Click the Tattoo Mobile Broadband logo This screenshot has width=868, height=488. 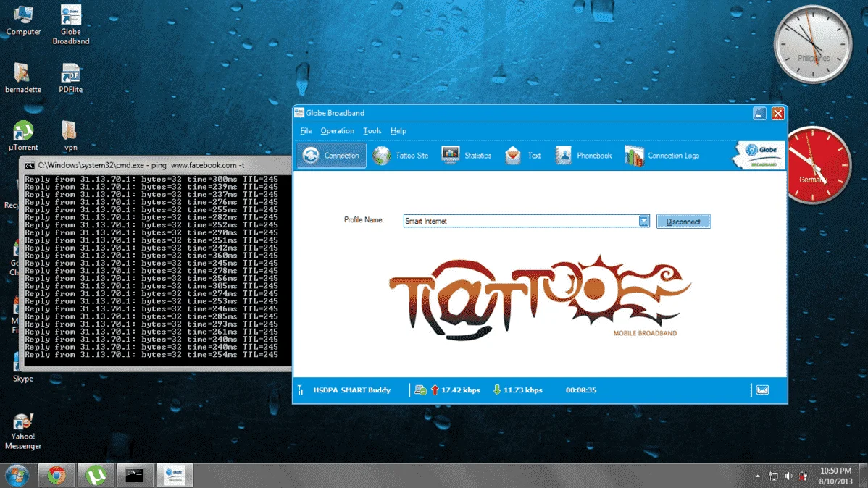tap(539, 297)
